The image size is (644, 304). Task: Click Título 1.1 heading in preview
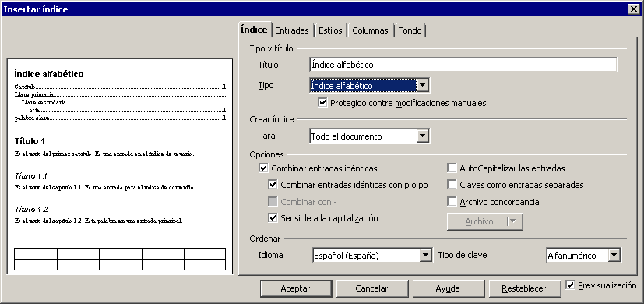pyautogui.click(x=31, y=176)
